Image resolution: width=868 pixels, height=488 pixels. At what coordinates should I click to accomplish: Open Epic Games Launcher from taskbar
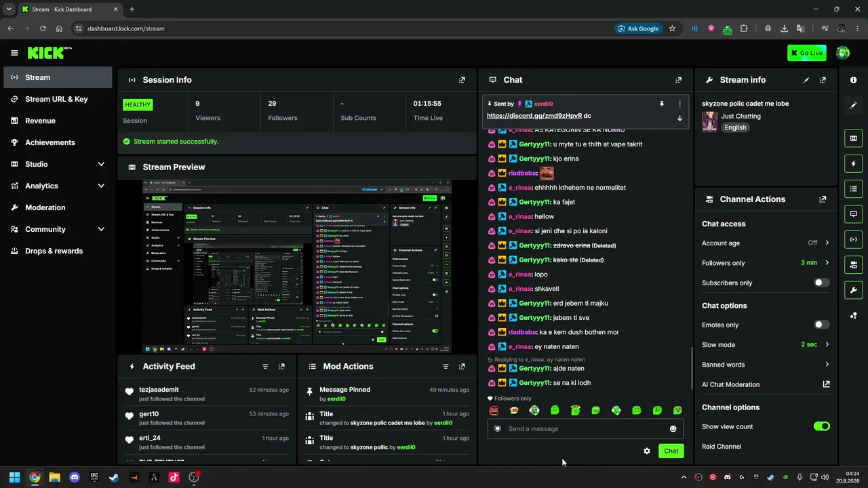(94, 477)
